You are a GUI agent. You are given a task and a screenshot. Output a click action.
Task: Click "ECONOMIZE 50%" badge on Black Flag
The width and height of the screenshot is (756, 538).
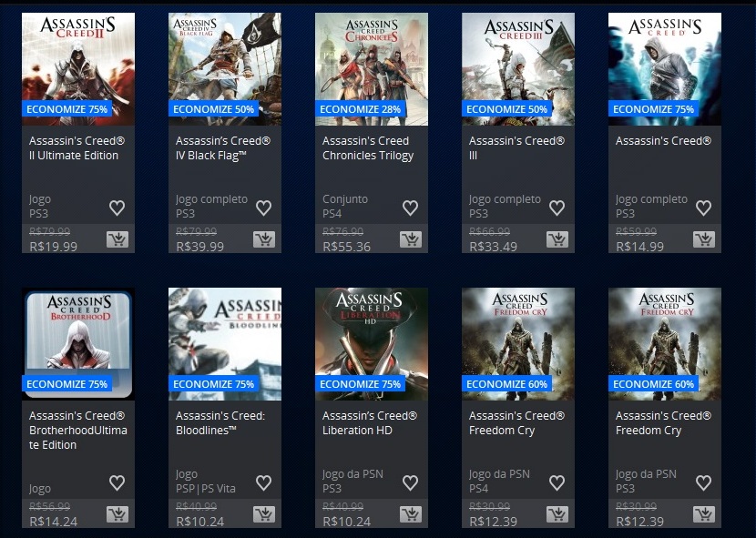[213, 109]
